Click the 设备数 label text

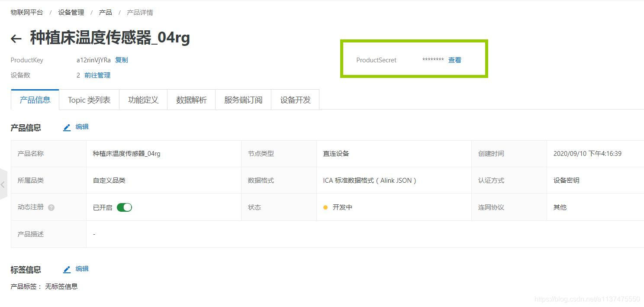20,75
